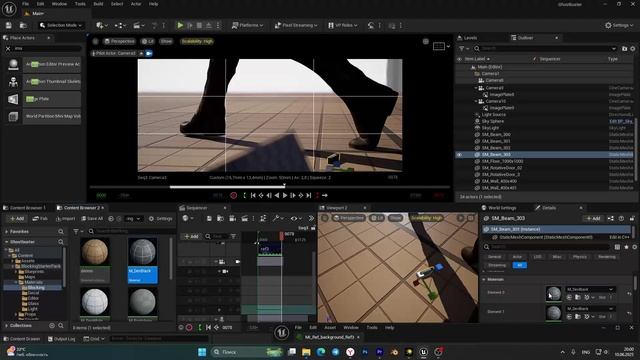Open the Tools menu in main menu bar
The image size is (640, 360).
pyautogui.click(x=80, y=4)
